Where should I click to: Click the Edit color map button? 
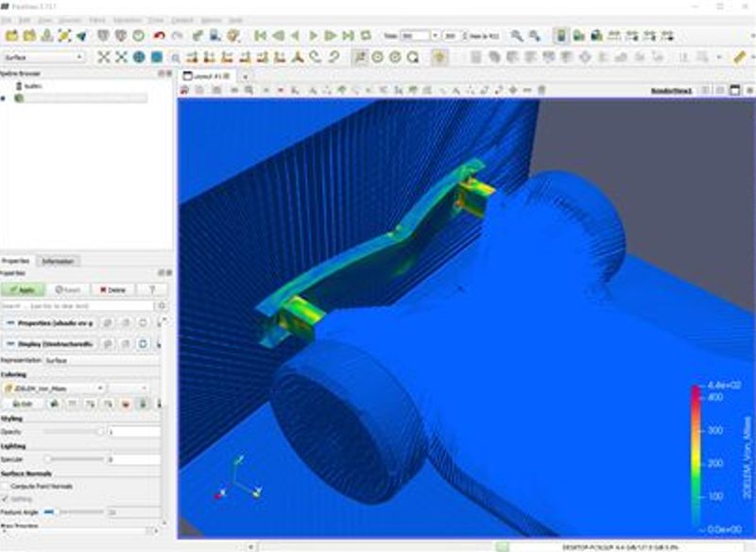pyautogui.click(x=23, y=404)
